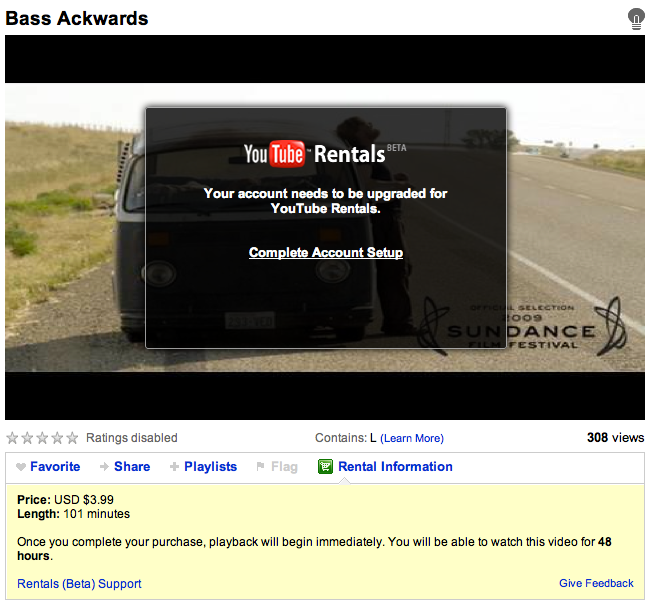The image size is (652, 611).
Task: Click the third rating star
Action: tap(42, 438)
